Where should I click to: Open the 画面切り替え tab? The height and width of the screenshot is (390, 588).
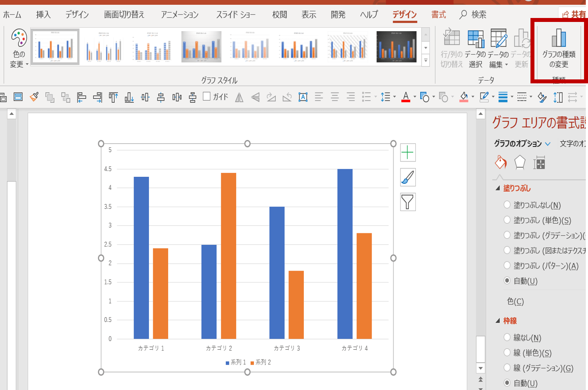coord(124,14)
